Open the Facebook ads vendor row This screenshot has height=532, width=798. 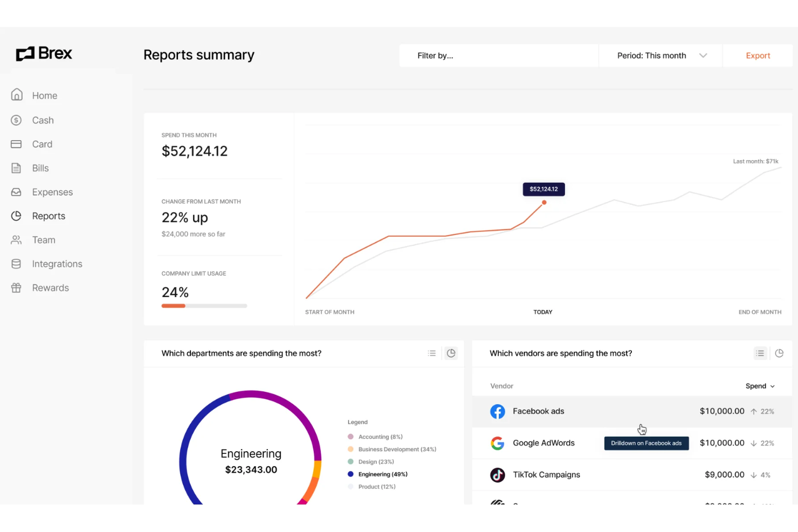pyautogui.click(x=538, y=411)
